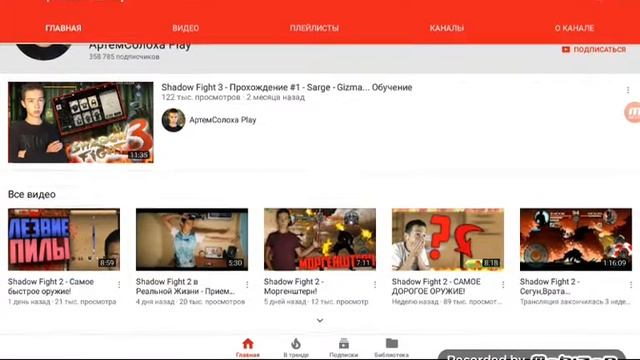Open the ЛЕЗВИЕ ПИЛЫ video thumbnail

click(x=64, y=240)
